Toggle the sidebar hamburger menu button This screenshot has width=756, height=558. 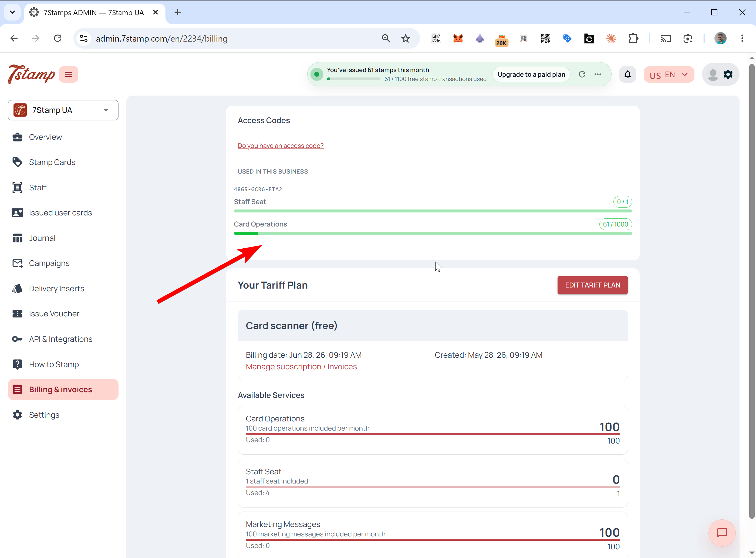pos(69,74)
